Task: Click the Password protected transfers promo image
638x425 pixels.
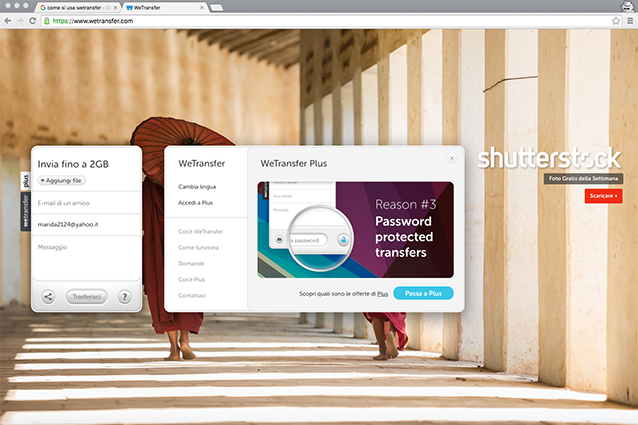Action: tap(355, 230)
